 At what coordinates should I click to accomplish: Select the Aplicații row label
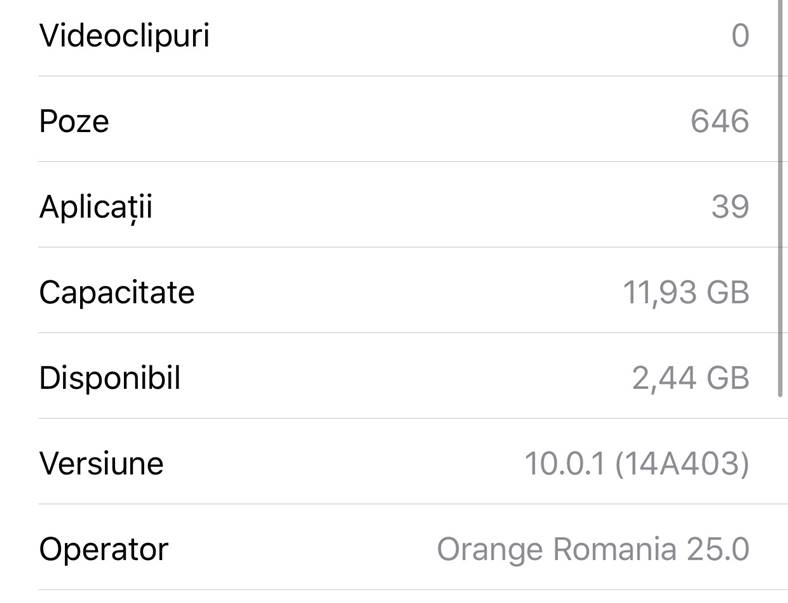pos(96,207)
